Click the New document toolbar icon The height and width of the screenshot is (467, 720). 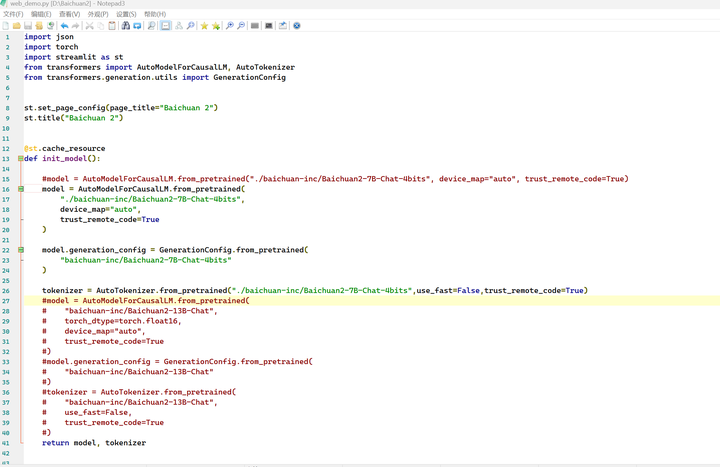tap(6, 26)
